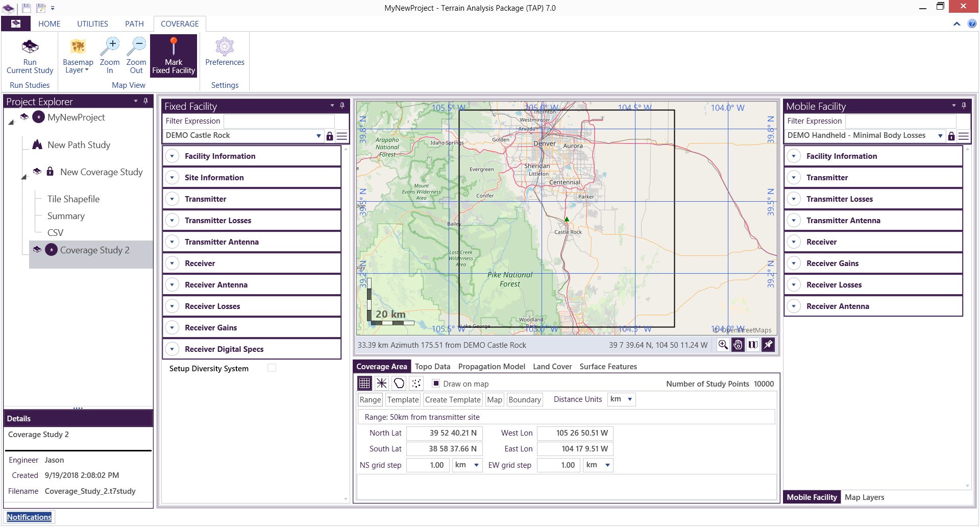Toggle the Fixed Facility lock icon
The width and height of the screenshot is (980, 527).
click(330, 136)
